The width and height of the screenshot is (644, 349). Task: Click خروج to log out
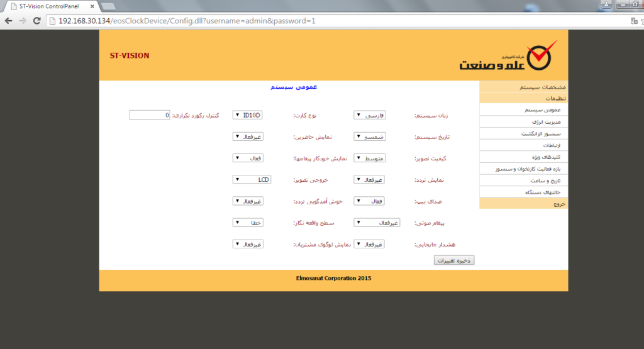(523, 204)
